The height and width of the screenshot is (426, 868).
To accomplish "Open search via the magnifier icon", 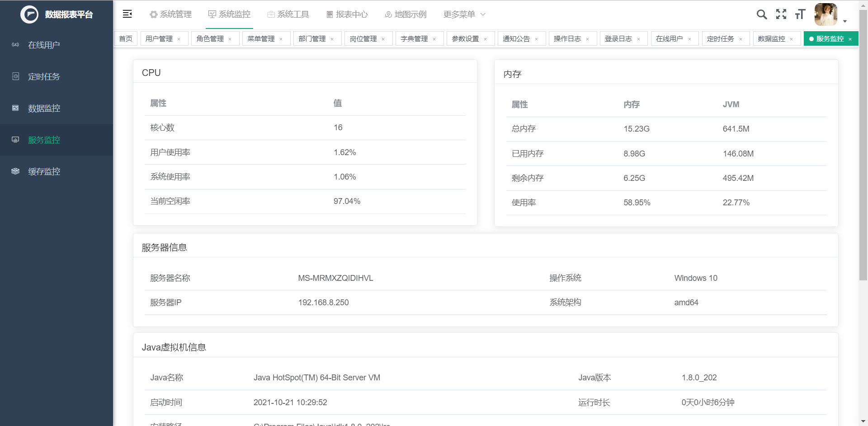I will (x=761, y=14).
